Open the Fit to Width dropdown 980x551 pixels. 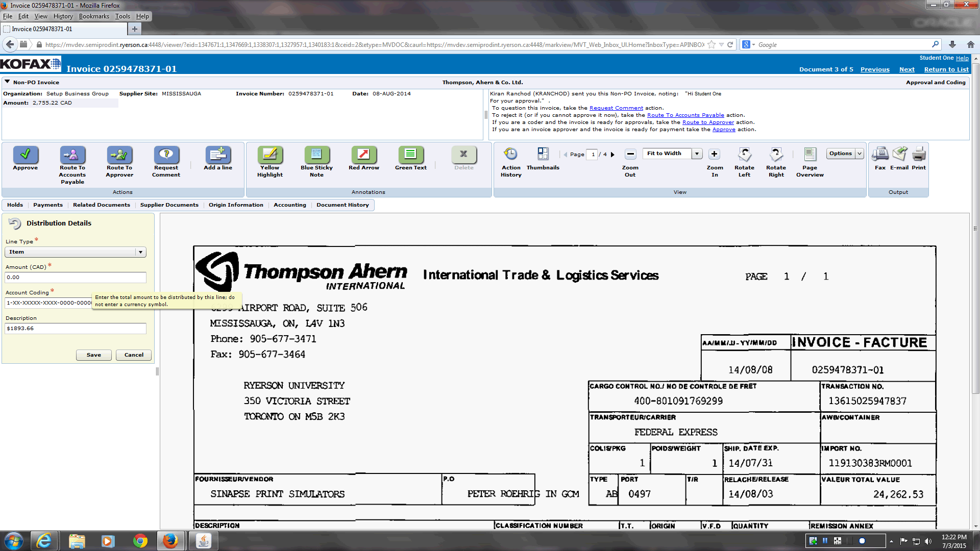coord(697,154)
